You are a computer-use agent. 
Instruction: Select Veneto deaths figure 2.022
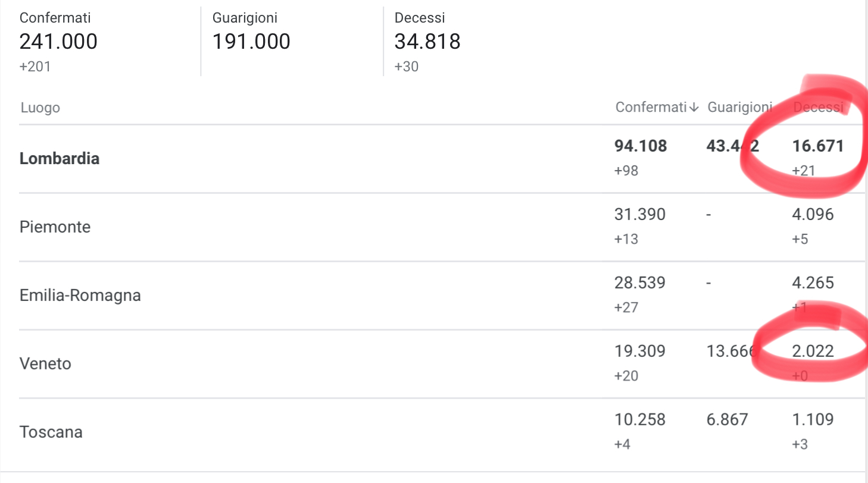click(813, 351)
